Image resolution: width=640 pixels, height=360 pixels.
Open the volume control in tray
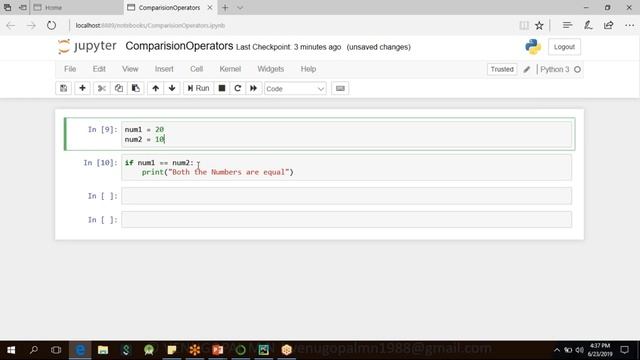pos(580,350)
